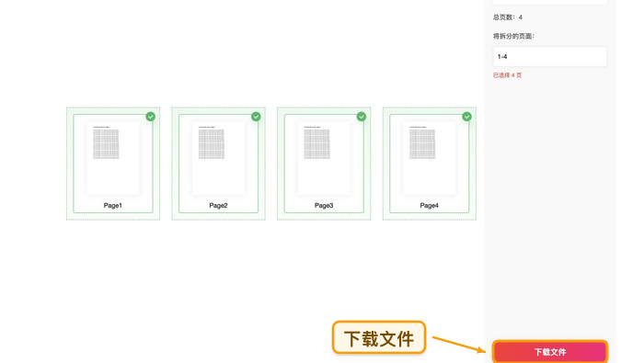Select the Page3 thumbnail preview
The width and height of the screenshot is (644, 363).
coord(324,158)
